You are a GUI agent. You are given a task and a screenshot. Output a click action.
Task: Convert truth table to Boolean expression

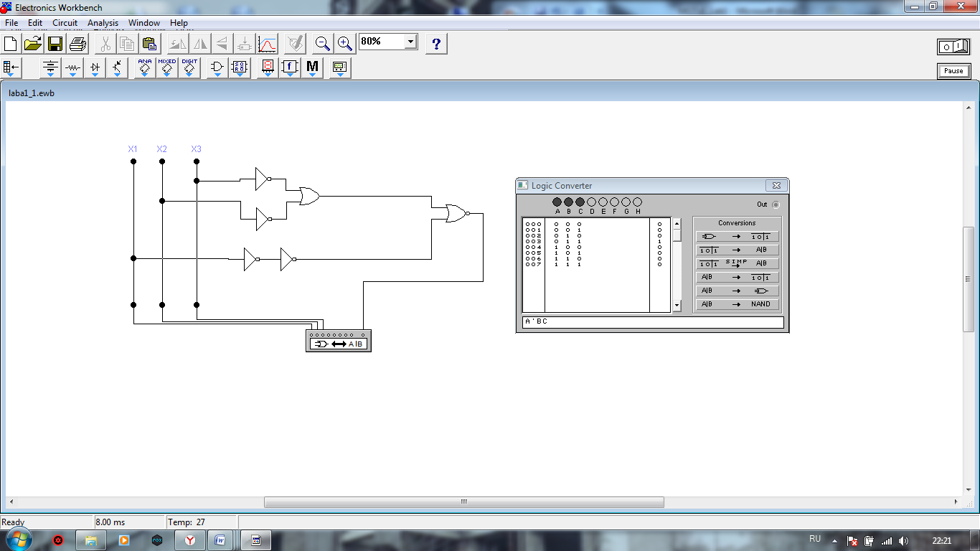738,250
